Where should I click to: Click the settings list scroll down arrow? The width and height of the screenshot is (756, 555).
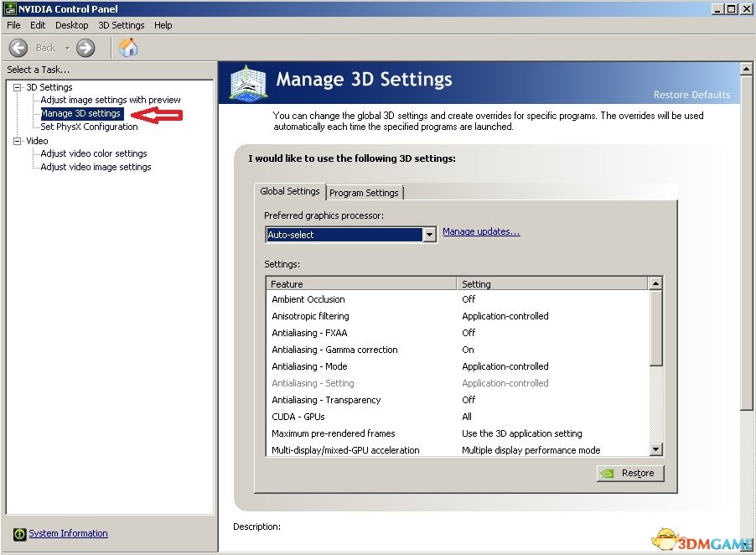coord(655,449)
